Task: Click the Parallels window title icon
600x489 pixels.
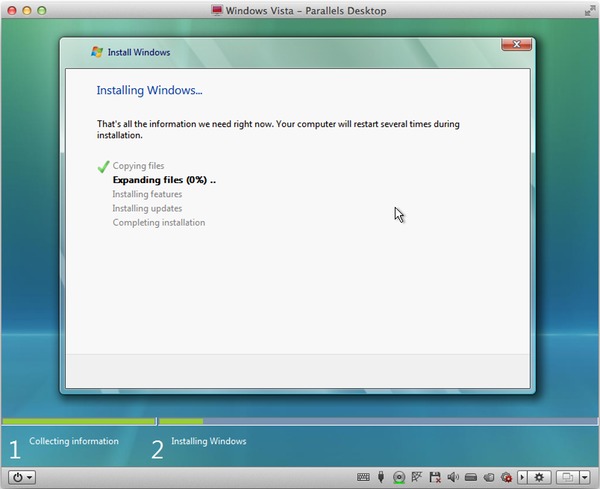Action: [217, 10]
